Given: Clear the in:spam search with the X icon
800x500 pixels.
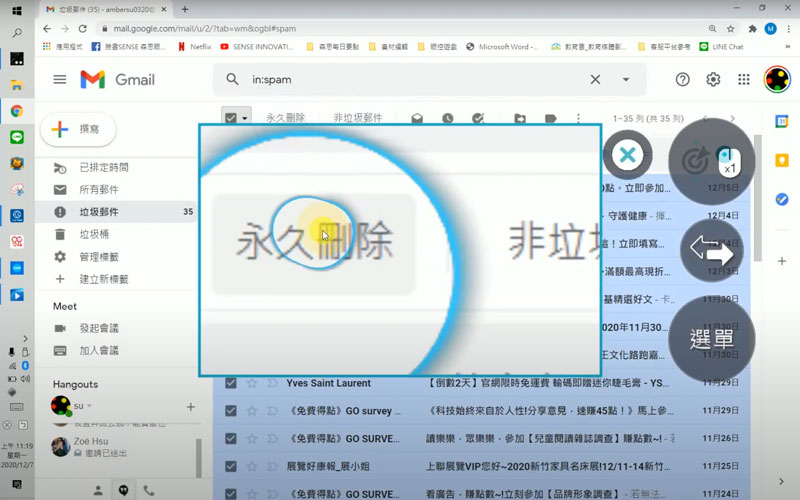Looking at the screenshot, I should (x=595, y=79).
